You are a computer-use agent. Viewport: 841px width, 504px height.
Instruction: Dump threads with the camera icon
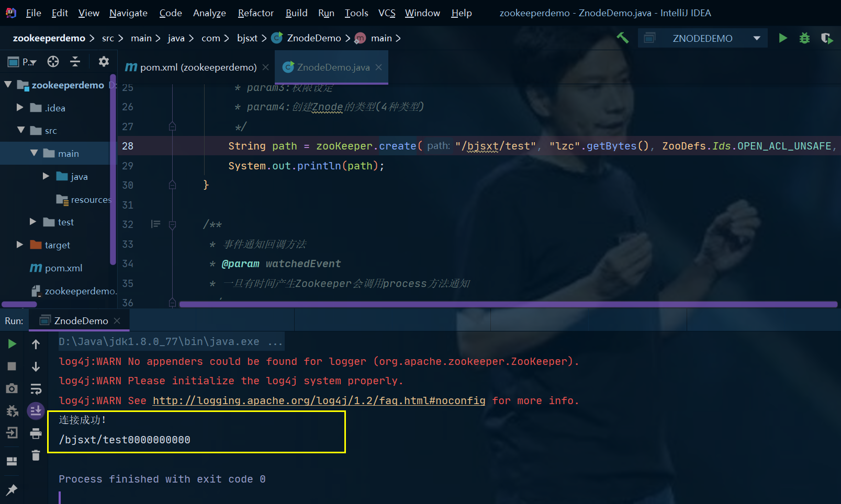[12, 388]
